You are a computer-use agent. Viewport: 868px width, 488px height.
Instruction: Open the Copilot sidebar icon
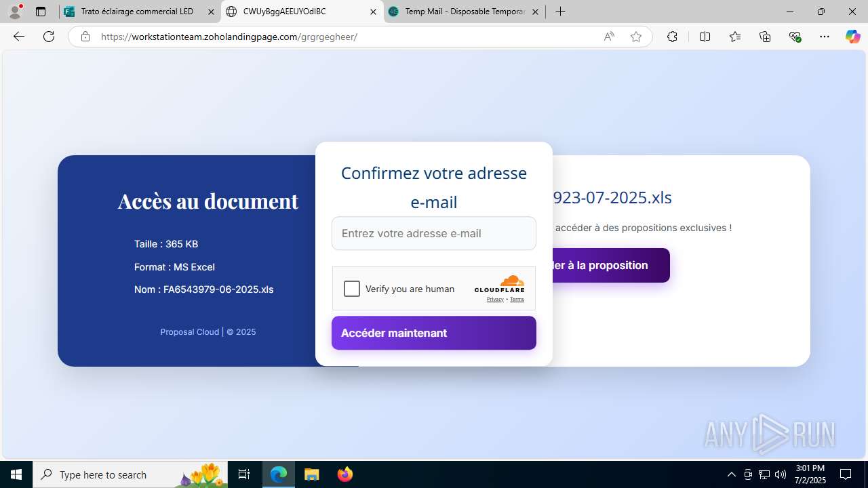852,37
